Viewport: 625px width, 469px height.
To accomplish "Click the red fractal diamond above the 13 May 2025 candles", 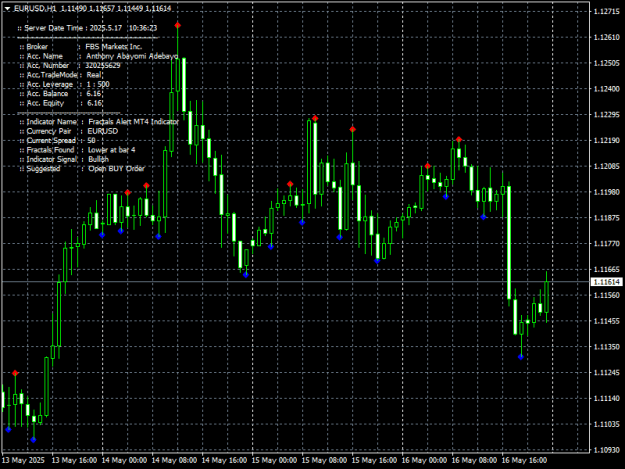I will (15, 373).
